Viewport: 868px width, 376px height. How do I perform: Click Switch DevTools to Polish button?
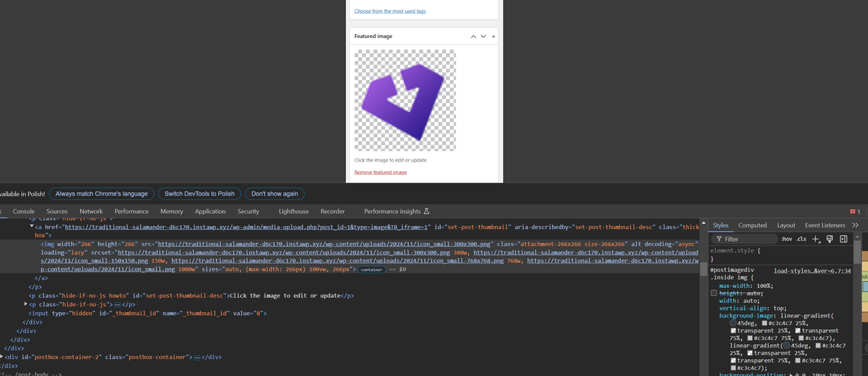pyautogui.click(x=199, y=193)
